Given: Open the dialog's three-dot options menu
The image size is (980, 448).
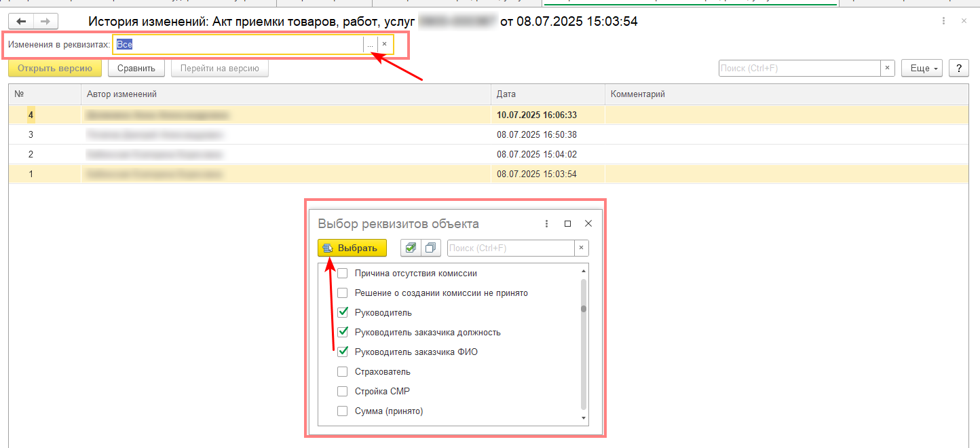Looking at the screenshot, I should click(547, 223).
